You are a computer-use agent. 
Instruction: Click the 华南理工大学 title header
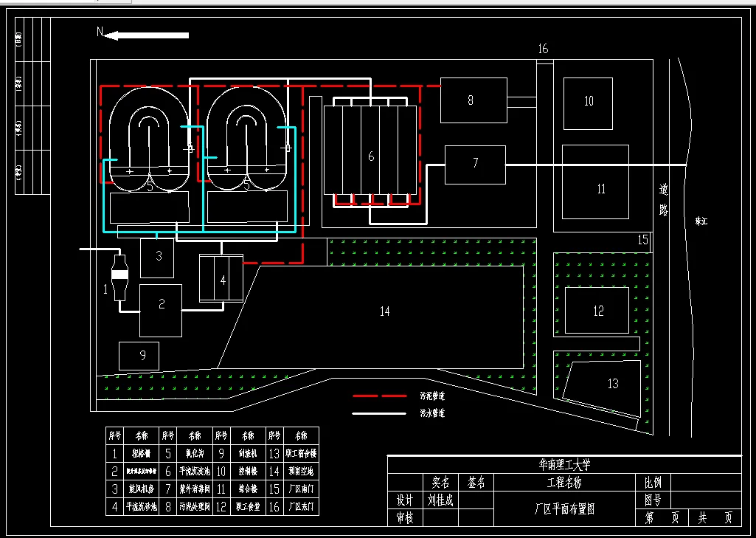click(x=564, y=465)
